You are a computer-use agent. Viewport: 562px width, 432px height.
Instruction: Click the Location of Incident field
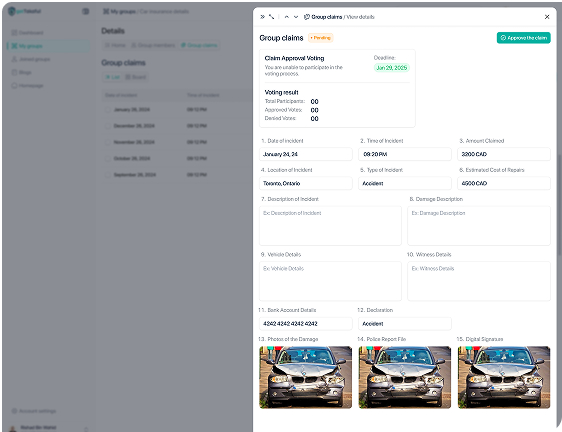306,183
